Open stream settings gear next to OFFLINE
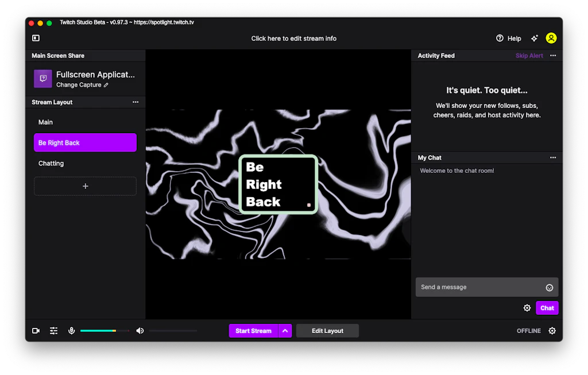Image resolution: width=588 pixels, height=375 pixels. (x=552, y=331)
